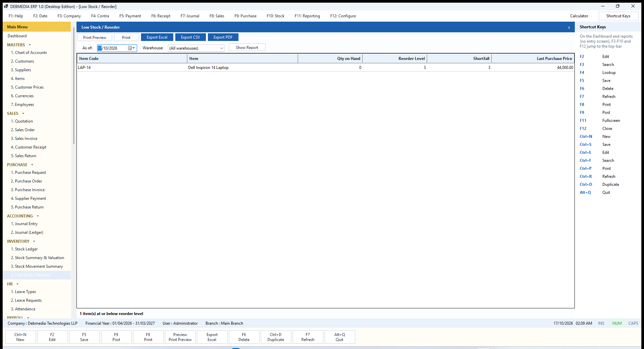Sort by the Item Code column header

[x=132, y=59]
